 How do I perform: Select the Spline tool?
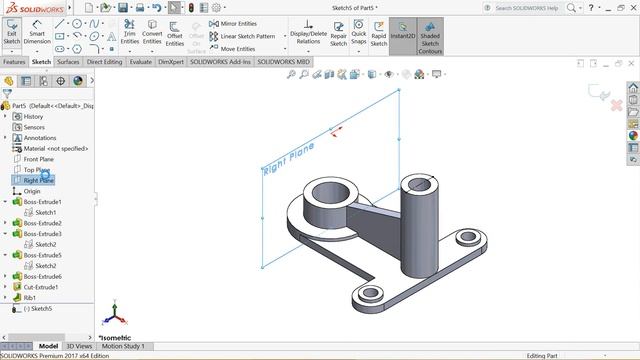pyautogui.click(x=94, y=24)
